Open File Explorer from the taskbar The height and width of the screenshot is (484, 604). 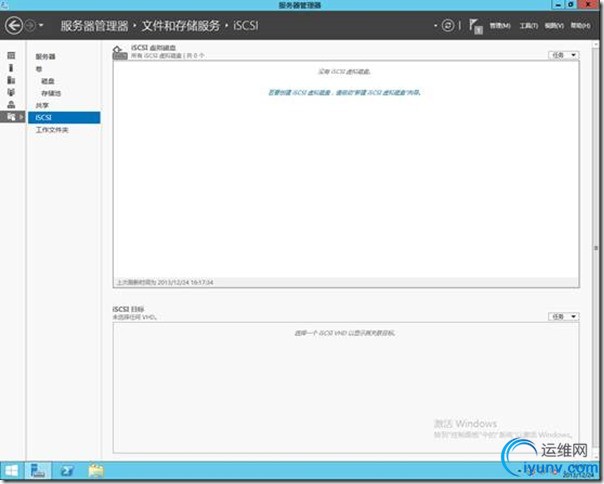96,471
